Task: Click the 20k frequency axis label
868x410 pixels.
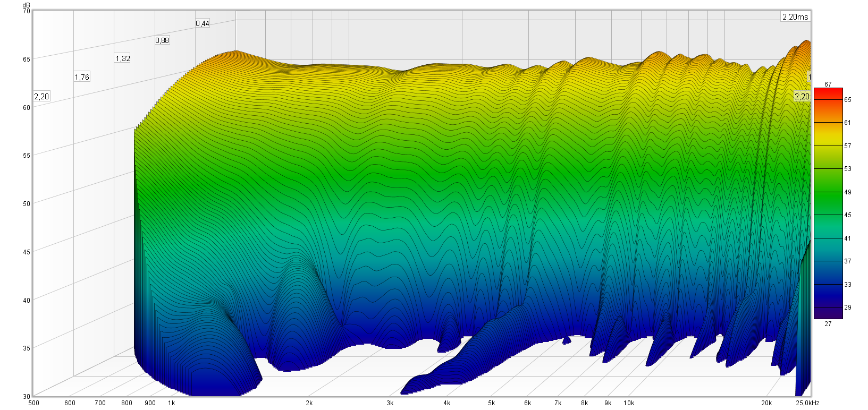Action: coord(766,403)
